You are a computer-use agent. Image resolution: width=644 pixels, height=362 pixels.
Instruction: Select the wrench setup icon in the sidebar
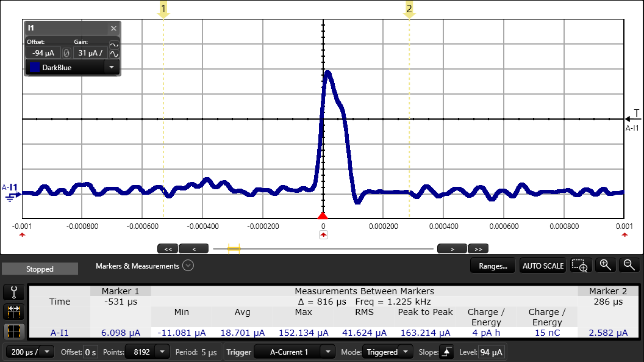[13, 292]
